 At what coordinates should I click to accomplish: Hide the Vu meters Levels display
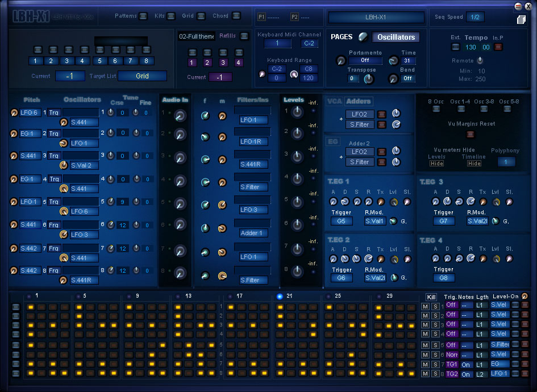(x=437, y=164)
